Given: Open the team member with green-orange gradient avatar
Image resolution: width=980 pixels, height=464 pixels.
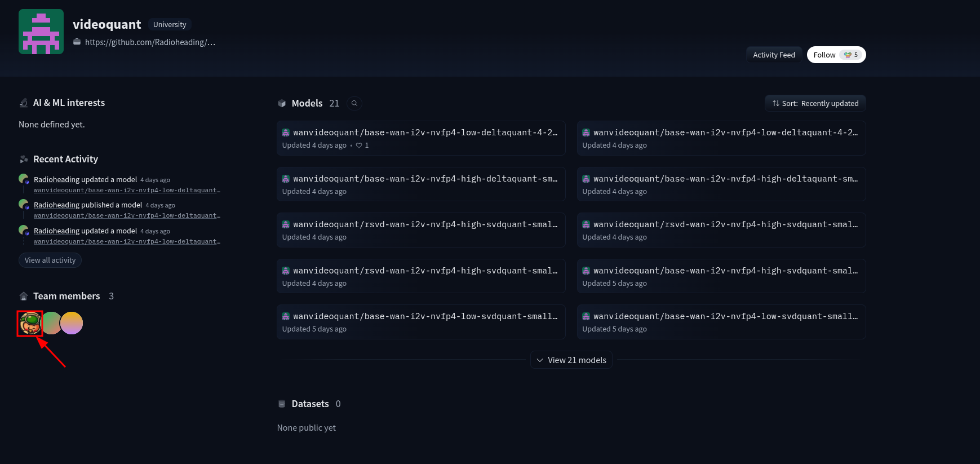Looking at the screenshot, I should pos(51,323).
